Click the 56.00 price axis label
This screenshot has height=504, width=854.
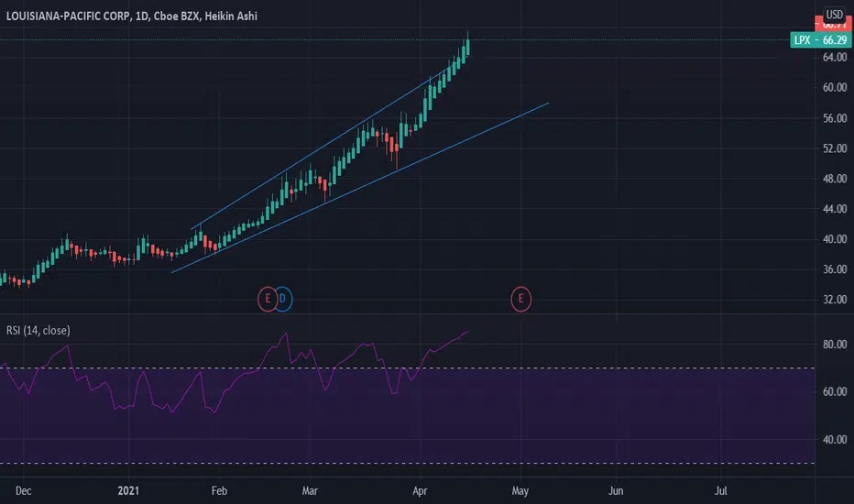835,118
